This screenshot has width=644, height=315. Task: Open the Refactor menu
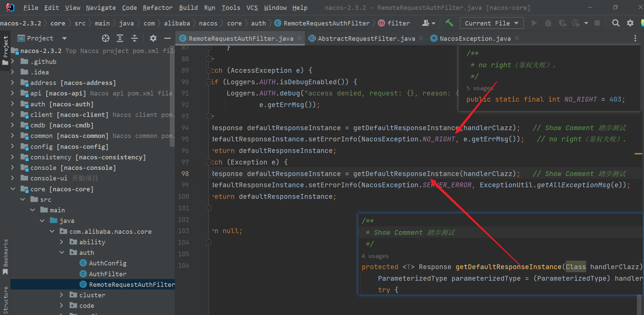pos(158,7)
